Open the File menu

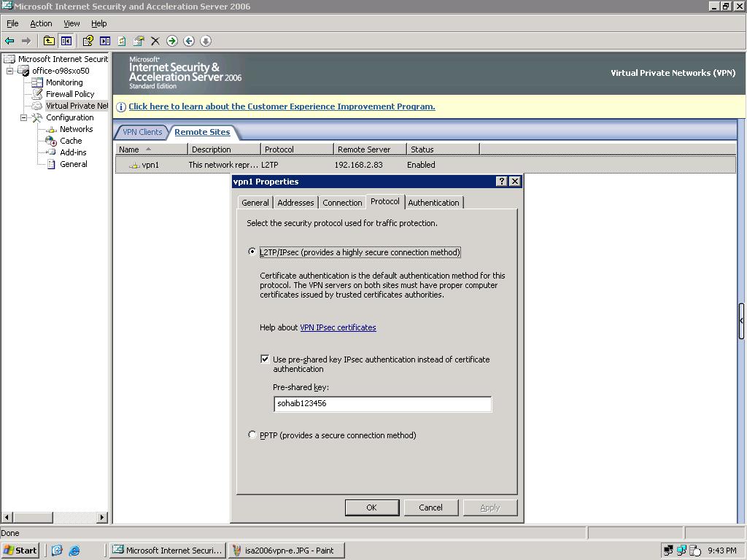tap(12, 23)
